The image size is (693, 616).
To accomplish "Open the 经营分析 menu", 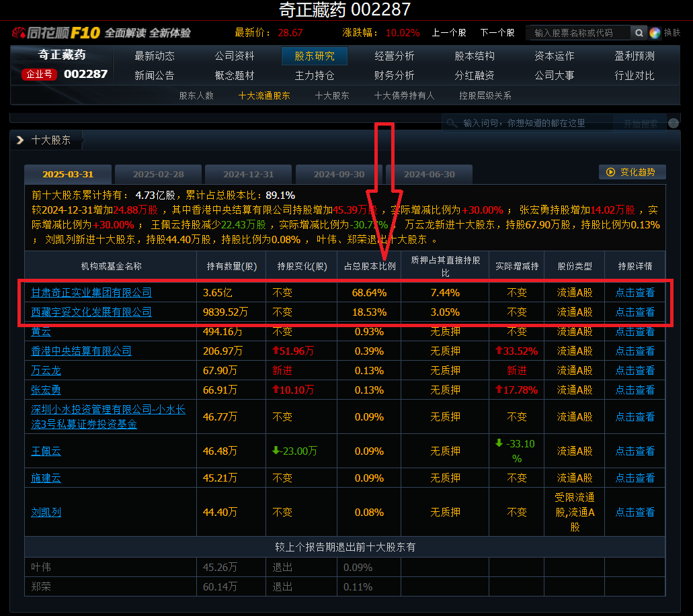I will click(x=395, y=56).
